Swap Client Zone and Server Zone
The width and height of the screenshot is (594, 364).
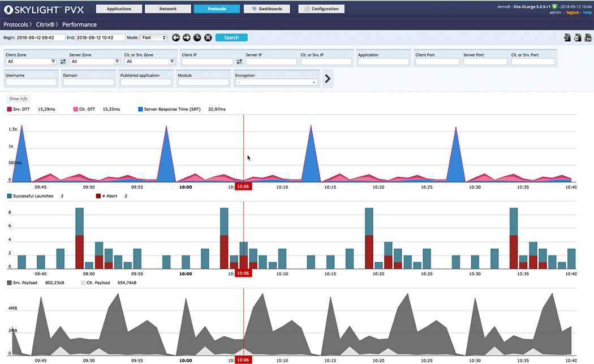point(63,61)
